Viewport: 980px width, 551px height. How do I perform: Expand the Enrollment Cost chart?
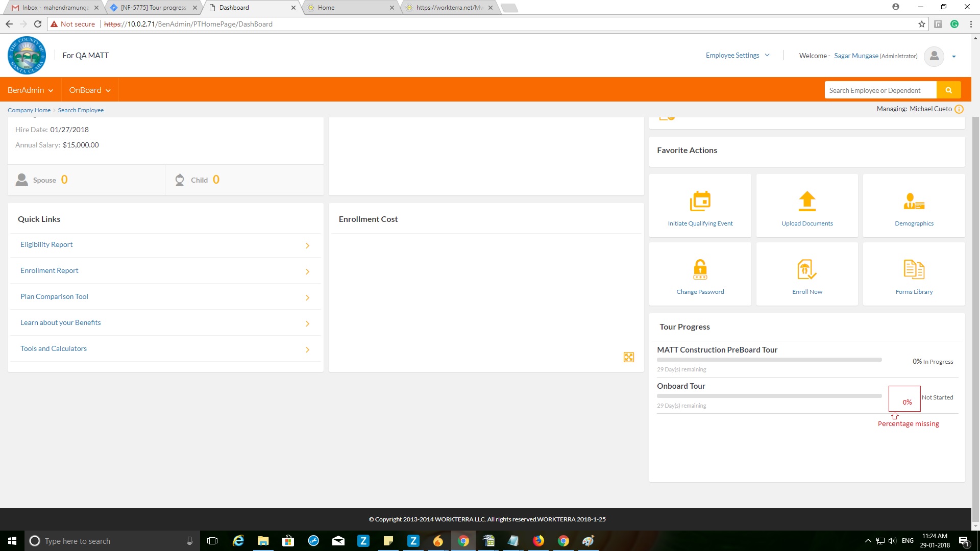(629, 357)
